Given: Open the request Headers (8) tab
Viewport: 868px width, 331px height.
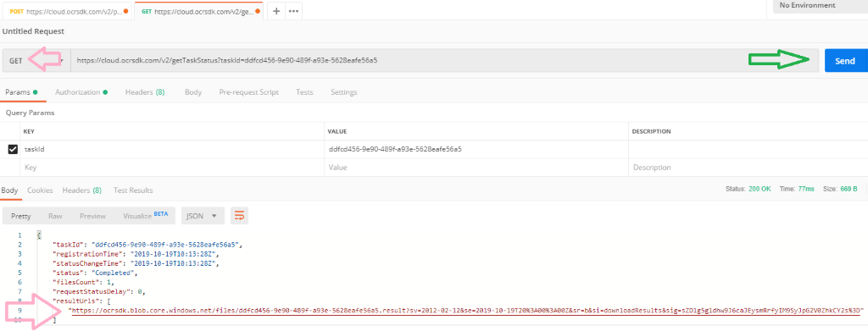Looking at the screenshot, I should (145, 92).
